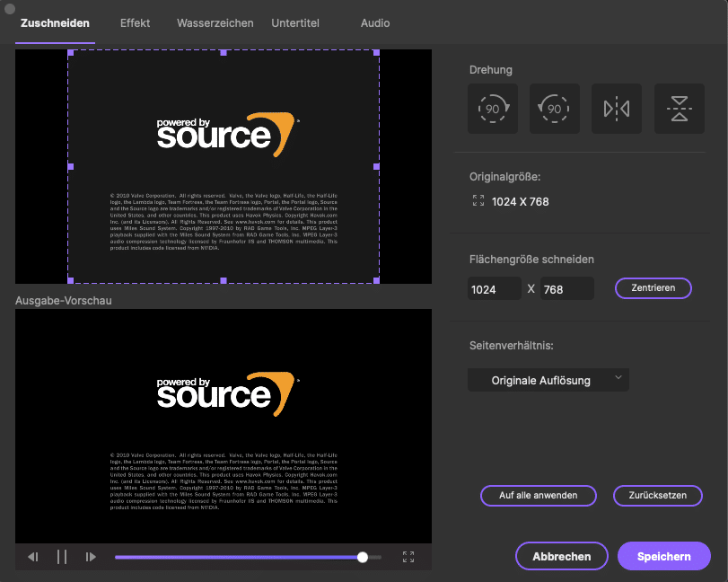Switch to the Effekt tab

pos(135,23)
